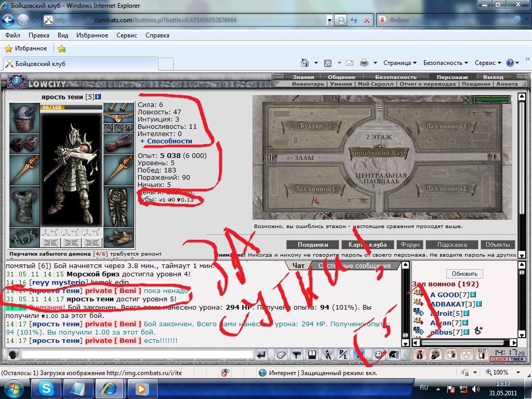This screenshot has width=532, height=399.
Task: Click the EXIT door icon
Action: (482, 354)
